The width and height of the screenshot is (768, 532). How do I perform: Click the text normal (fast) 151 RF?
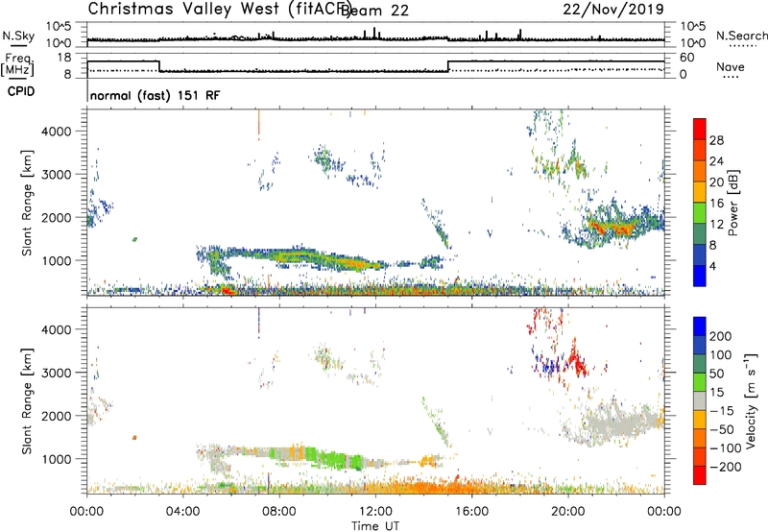pyautogui.click(x=155, y=95)
